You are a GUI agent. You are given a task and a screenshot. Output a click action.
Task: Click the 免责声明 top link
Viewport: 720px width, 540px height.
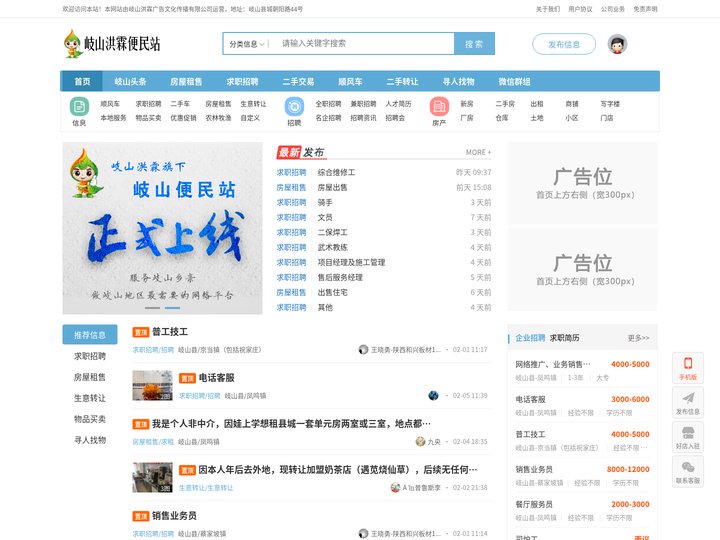(x=645, y=9)
